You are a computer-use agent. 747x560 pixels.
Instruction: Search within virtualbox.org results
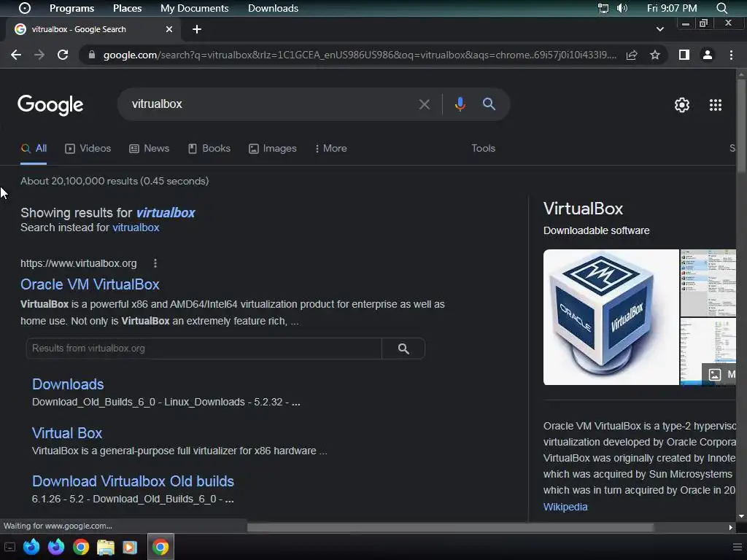403,349
